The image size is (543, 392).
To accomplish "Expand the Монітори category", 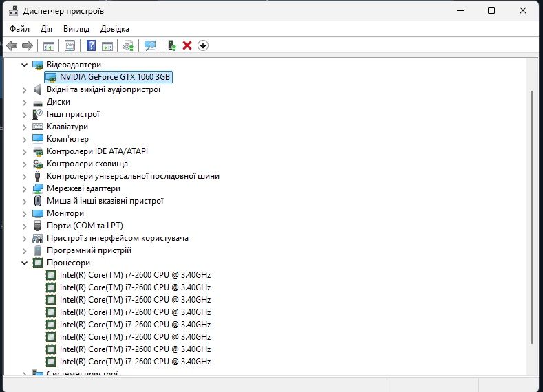I will pos(24,214).
